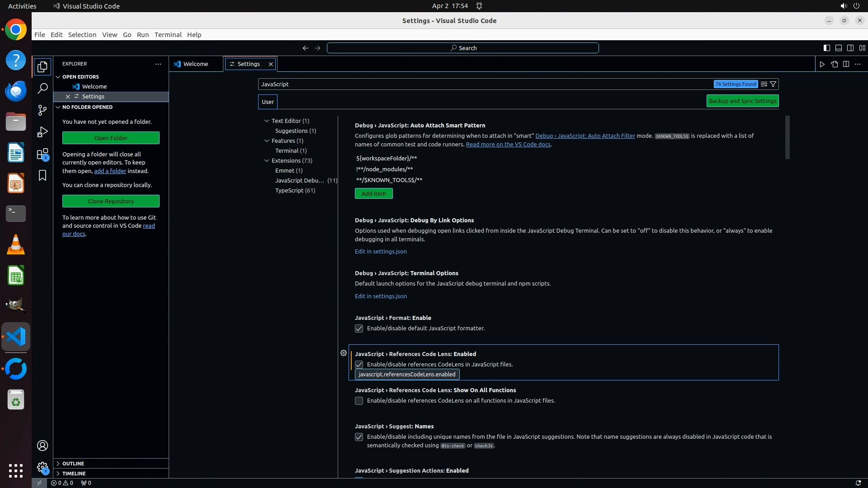Open the Source Control view
This screenshot has width=868, height=488.
click(42, 110)
